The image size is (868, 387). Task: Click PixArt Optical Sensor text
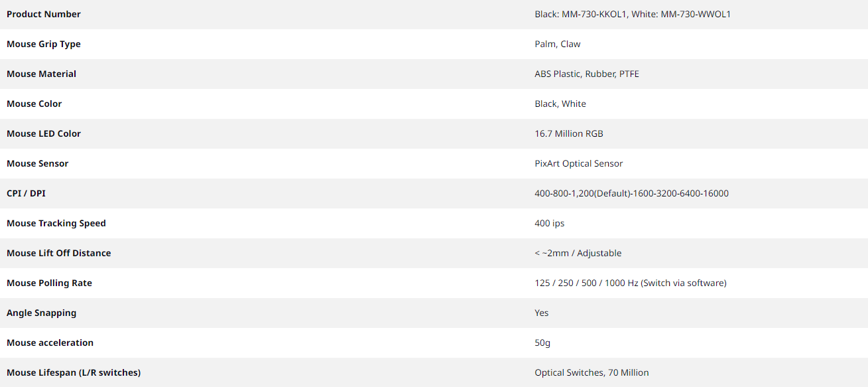point(579,163)
